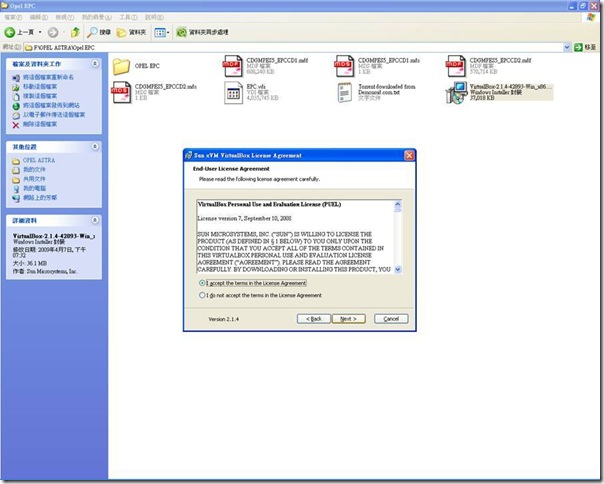Click the Next > button in installer
604x484 pixels.
click(x=348, y=319)
